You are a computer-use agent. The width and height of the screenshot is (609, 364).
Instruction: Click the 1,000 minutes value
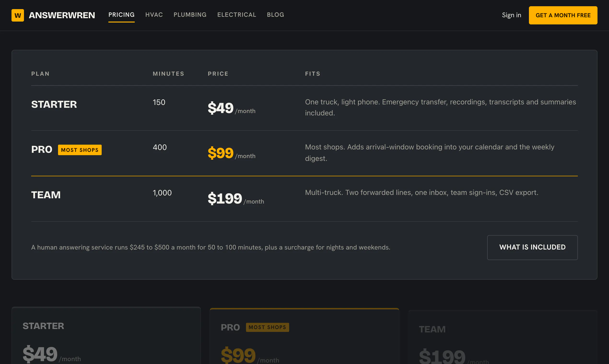(x=162, y=193)
